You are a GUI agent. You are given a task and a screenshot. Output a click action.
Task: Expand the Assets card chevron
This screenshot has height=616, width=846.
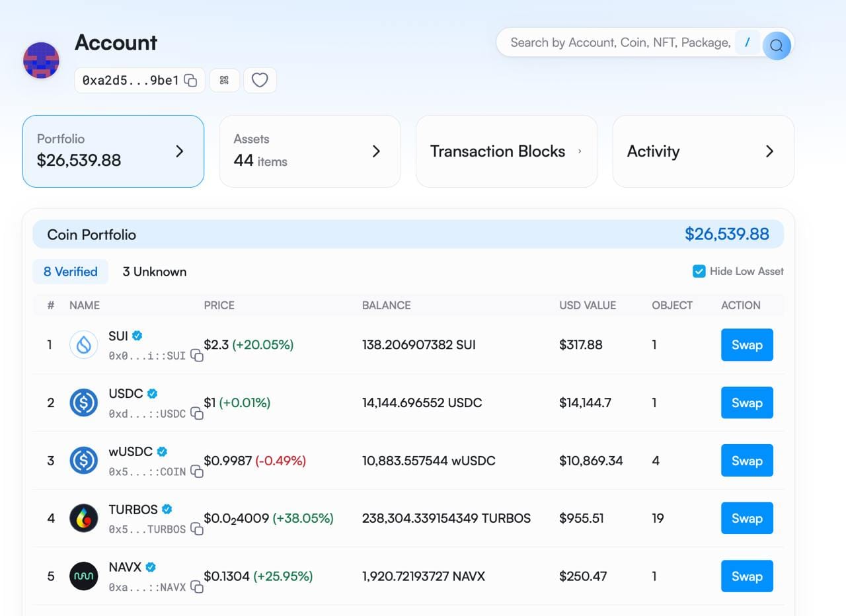pyautogui.click(x=376, y=151)
